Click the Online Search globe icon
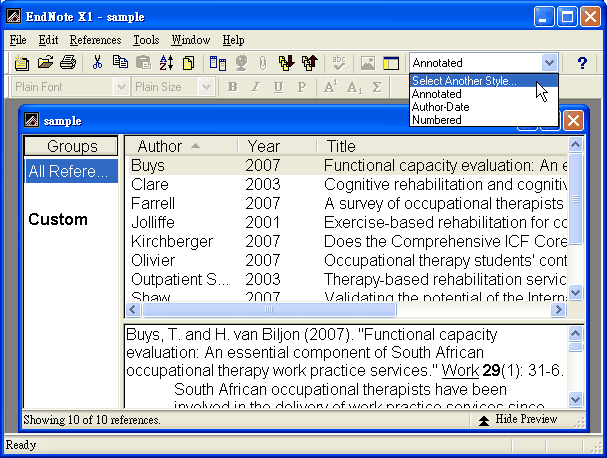607x458 pixels. coord(241,63)
